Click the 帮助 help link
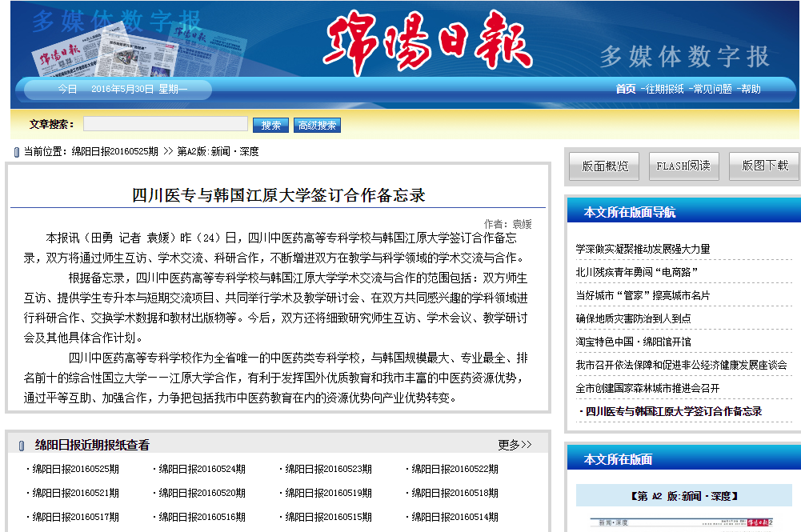 tap(751, 90)
